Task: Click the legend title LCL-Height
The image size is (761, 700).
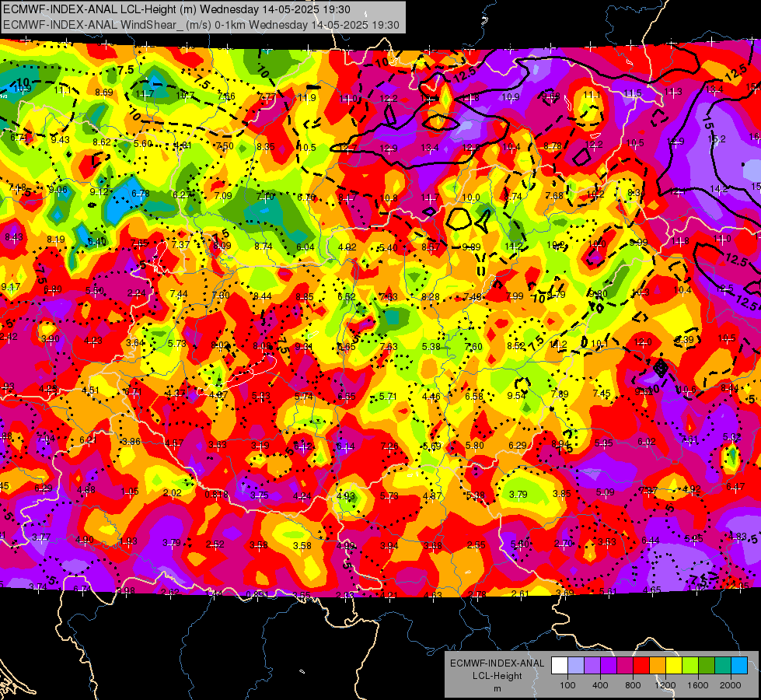Action: (497, 676)
